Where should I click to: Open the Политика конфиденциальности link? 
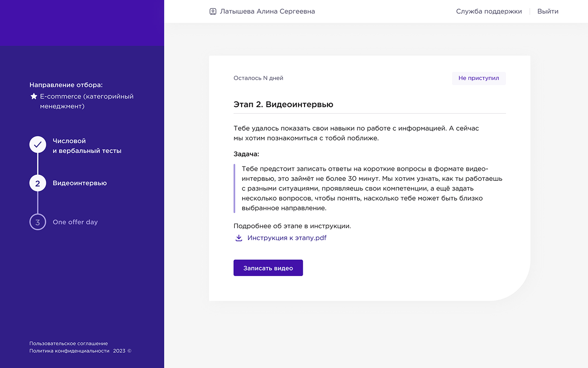point(69,351)
